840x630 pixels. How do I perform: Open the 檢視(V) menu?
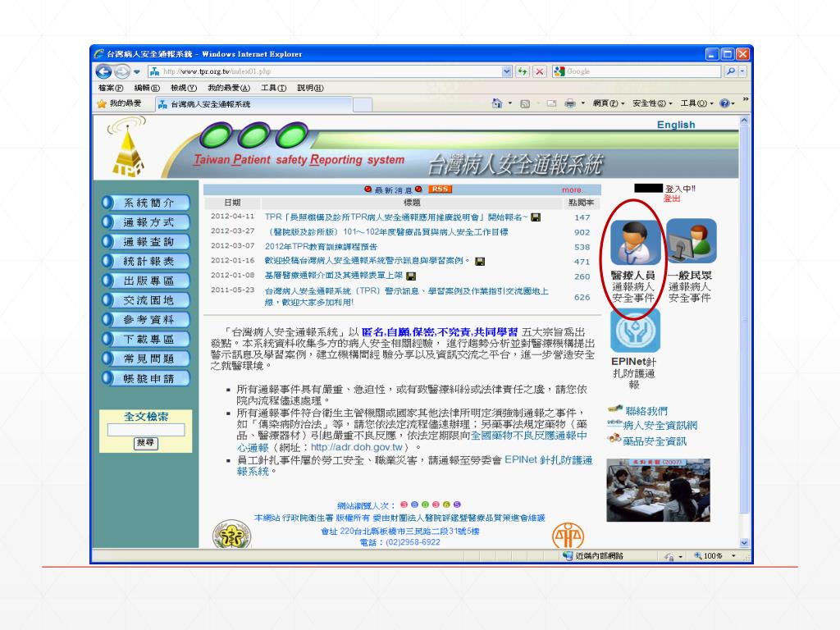pyautogui.click(x=183, y=88)
